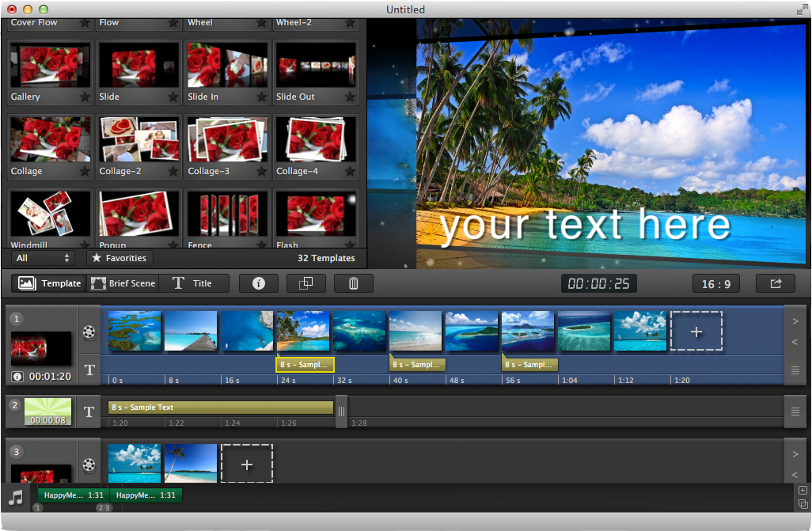Screen dimensions: 812x531
Task: Add photo with scene 1 plus placeholder
Action: click(696, 332)
